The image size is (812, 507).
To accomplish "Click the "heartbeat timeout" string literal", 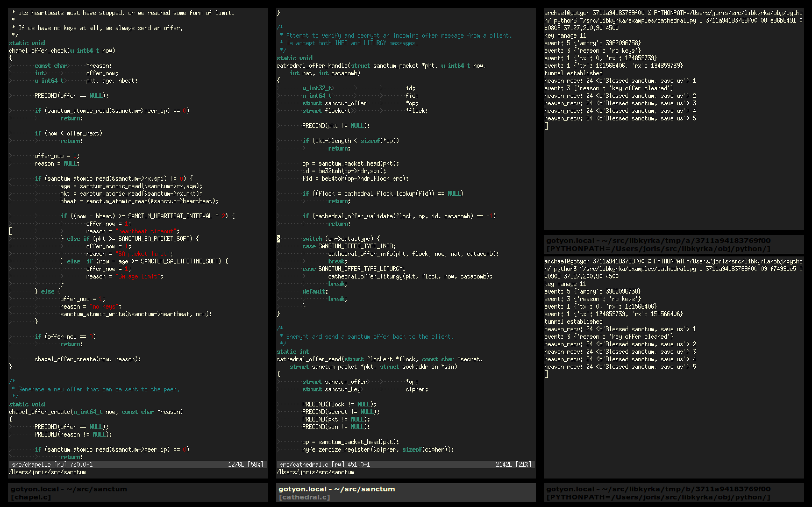I will tap(146, 231).
